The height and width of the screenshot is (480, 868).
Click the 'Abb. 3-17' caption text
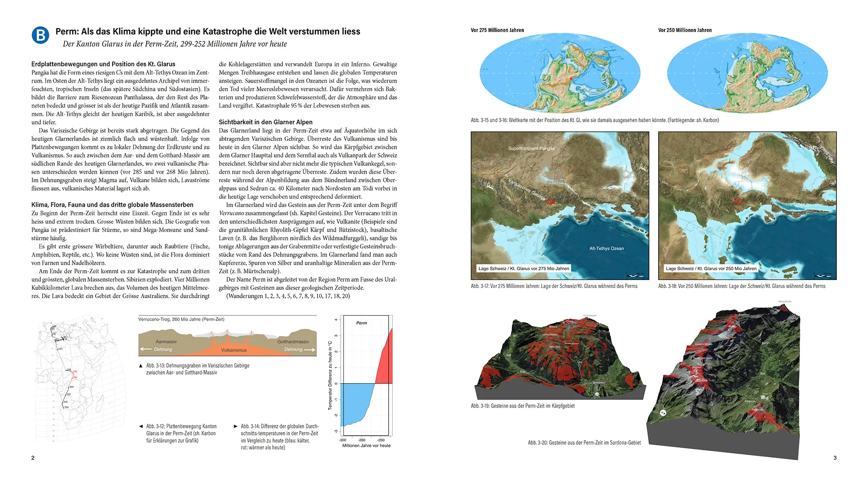554,286
